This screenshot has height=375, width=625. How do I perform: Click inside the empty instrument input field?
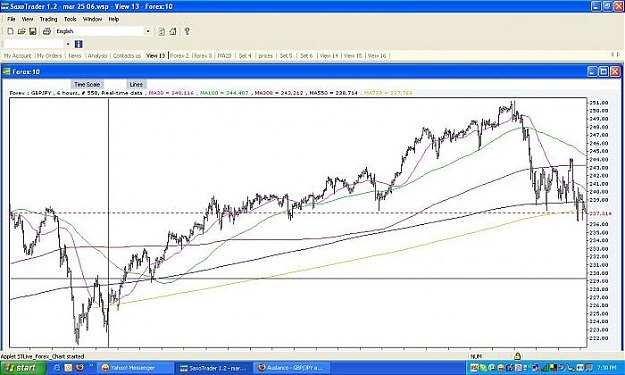(34, 44)
